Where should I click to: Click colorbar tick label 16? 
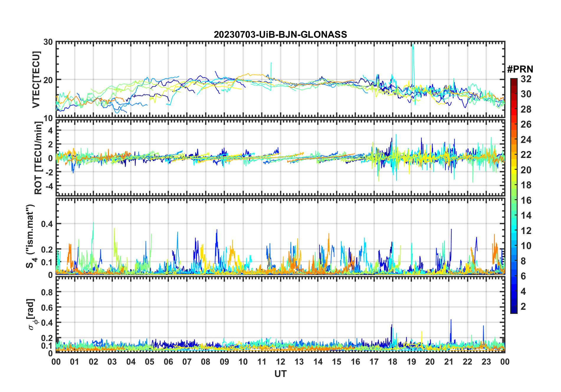coord(526,200)
